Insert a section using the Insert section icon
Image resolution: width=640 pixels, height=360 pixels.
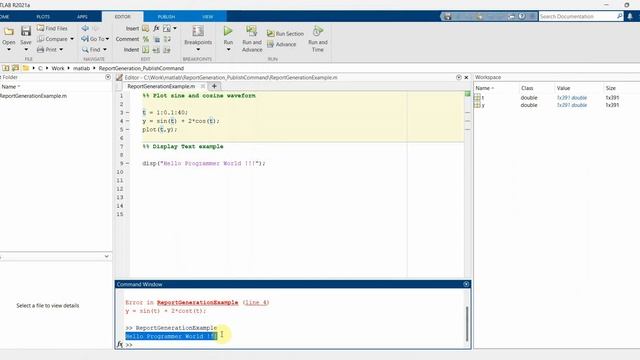click(146, 28)
